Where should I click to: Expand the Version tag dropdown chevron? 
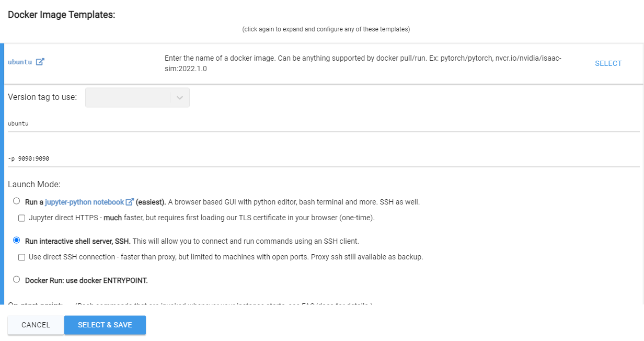point(180,98)
